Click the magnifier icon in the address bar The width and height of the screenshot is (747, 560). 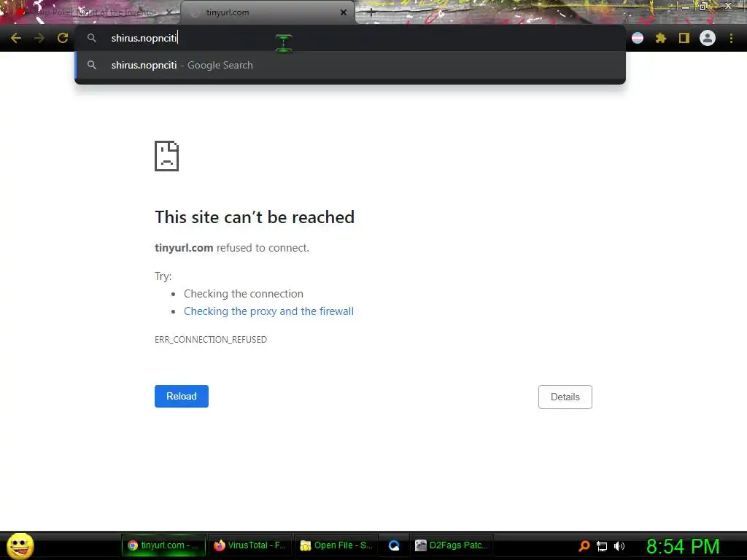pyautogui.click(x=91, y=38)
